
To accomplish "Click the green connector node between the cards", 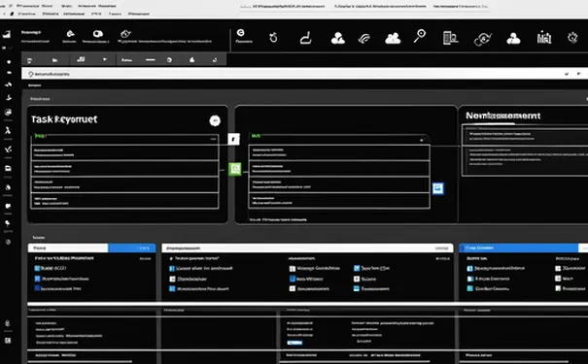I will [235, 169].
